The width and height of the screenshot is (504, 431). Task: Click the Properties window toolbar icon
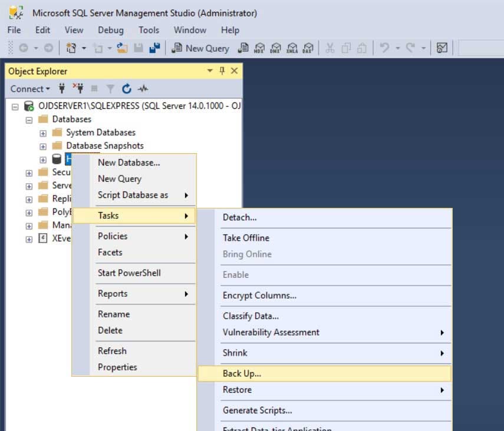[x=442, y=48]
